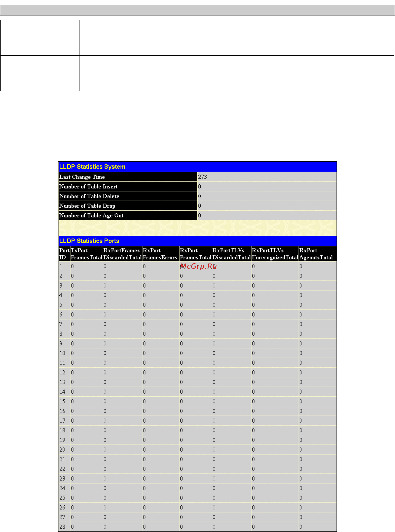Select port ID 11 row
The width and height of the screenshot is (395, 532).
[197, 363]
